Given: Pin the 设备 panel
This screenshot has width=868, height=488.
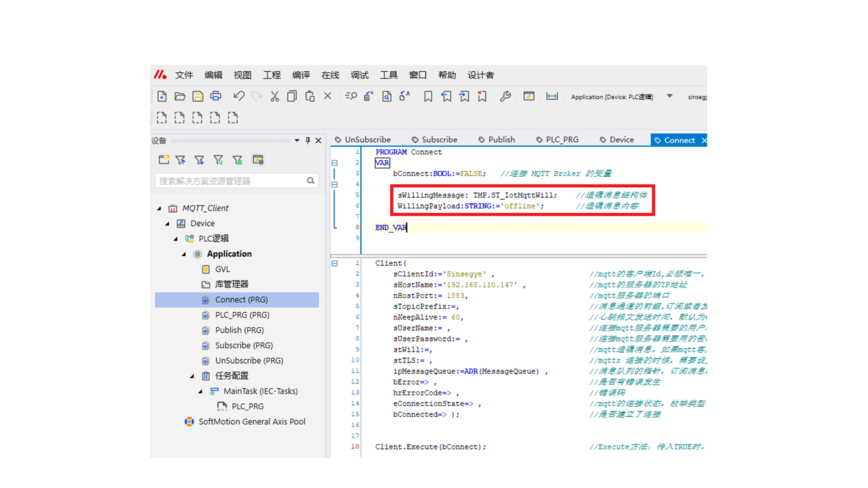Looking at the screenshot, I should [308, 141].
